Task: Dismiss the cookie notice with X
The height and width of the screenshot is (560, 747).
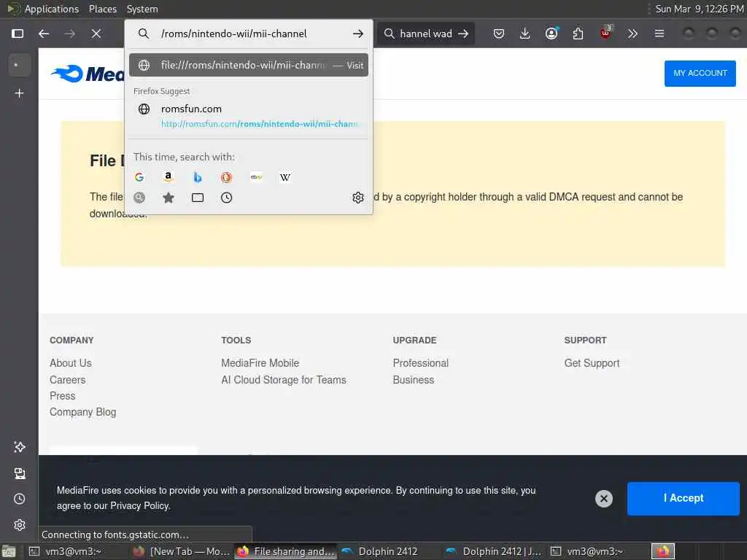Action: pos(603,499)
